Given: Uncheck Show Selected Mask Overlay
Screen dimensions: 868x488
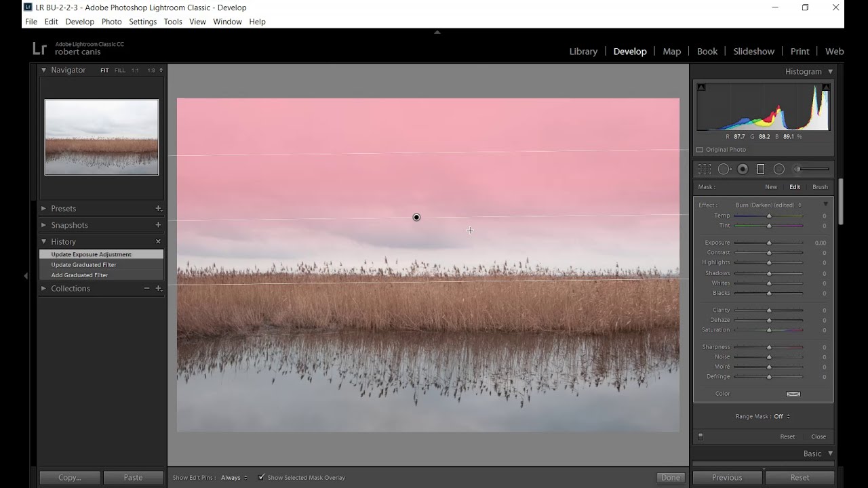Looking at the screenshot, I should pos(262,478).
